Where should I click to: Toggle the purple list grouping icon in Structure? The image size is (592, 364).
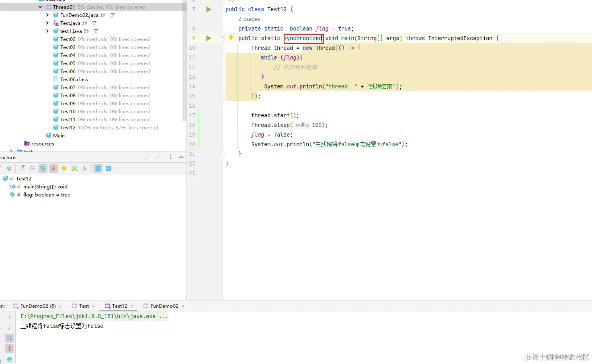pyautogui.click(x=33, y=168)
